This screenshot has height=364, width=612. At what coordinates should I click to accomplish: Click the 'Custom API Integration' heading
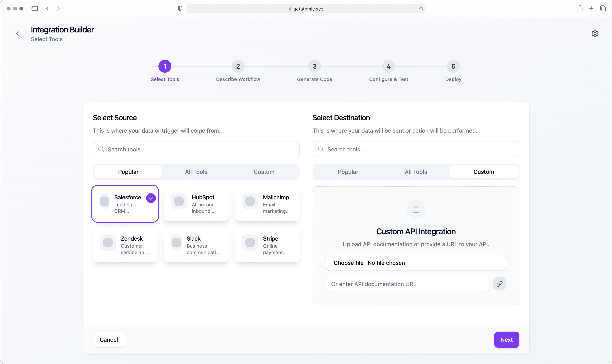[x=416, y=231]
